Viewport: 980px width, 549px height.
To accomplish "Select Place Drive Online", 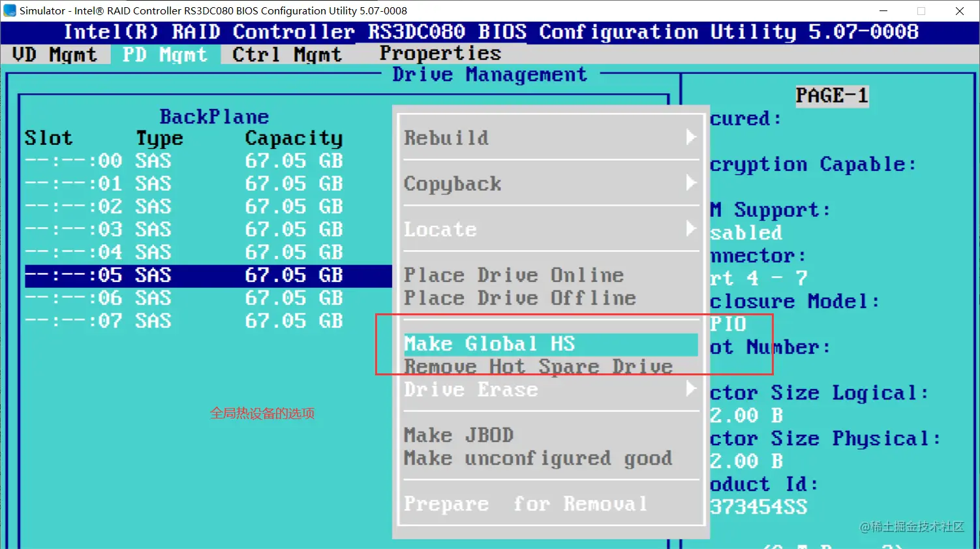I will point(514,275).
